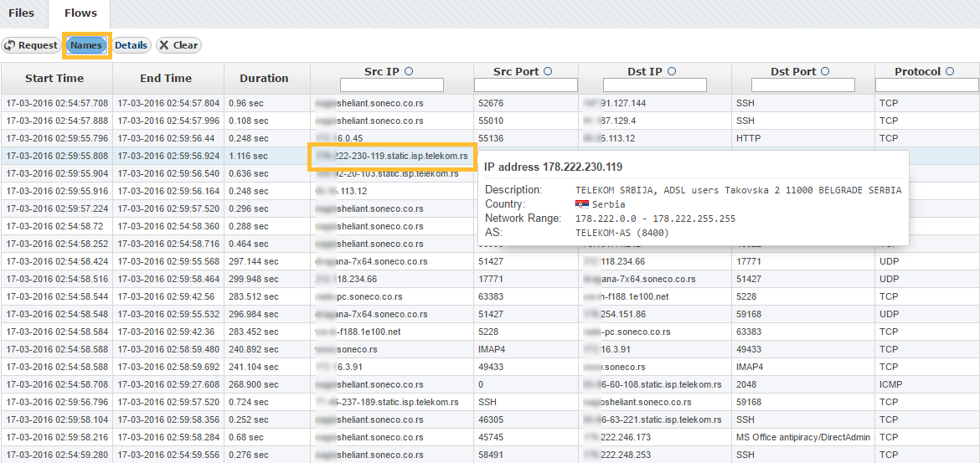The width and height of the screenshot is (980, 463).
Task: Click the Serbia flag in the tooltip
Action: (x=581, y=204)
